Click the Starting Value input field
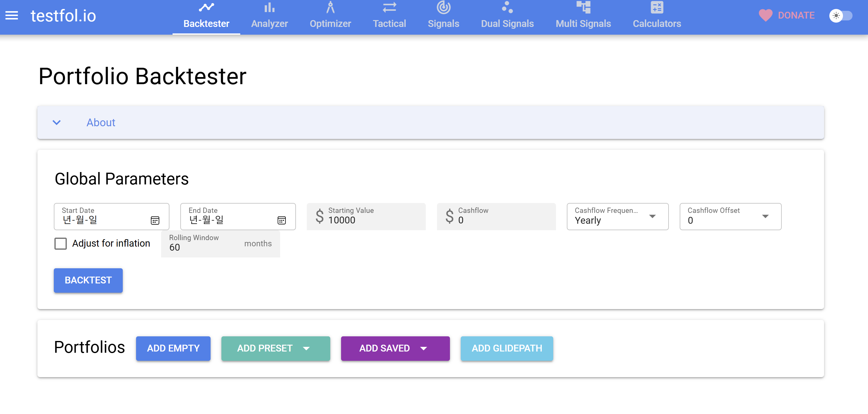The height and width of the screenshot is (414, 868). [371, 220]
